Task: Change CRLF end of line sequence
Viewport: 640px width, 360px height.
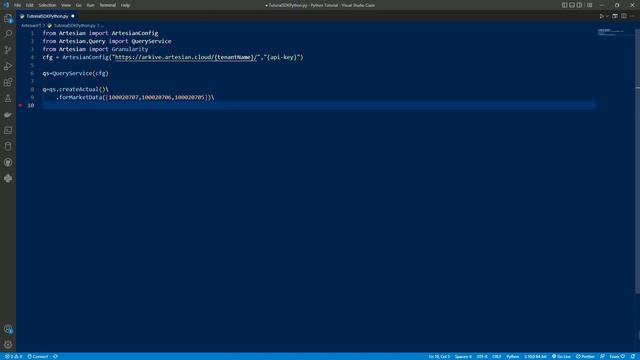Action: click(x=496, y=356)
